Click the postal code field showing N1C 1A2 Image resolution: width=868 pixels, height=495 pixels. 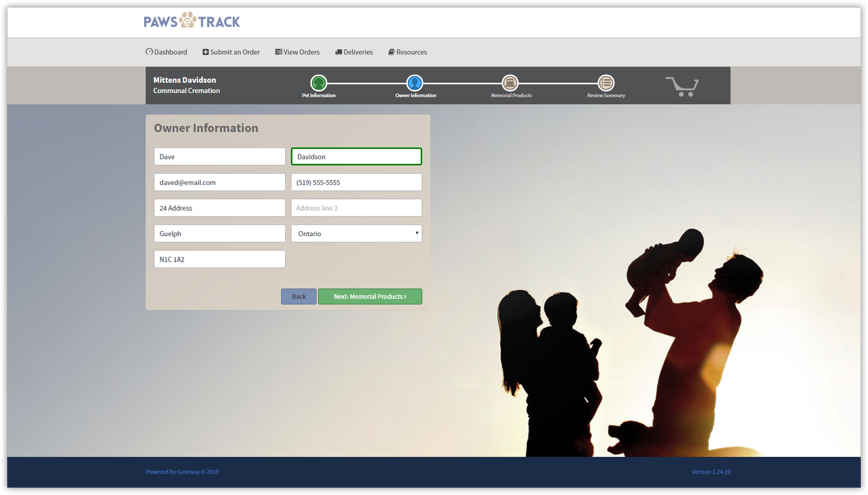point(219,259)
